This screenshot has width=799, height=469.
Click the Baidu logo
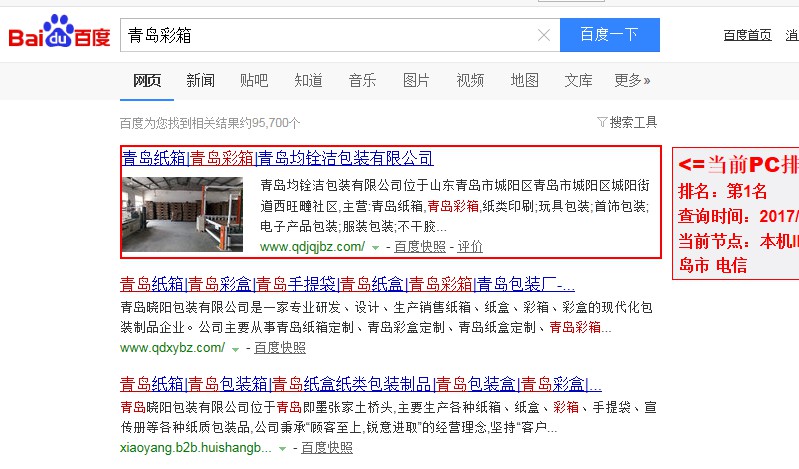(60, 35)
